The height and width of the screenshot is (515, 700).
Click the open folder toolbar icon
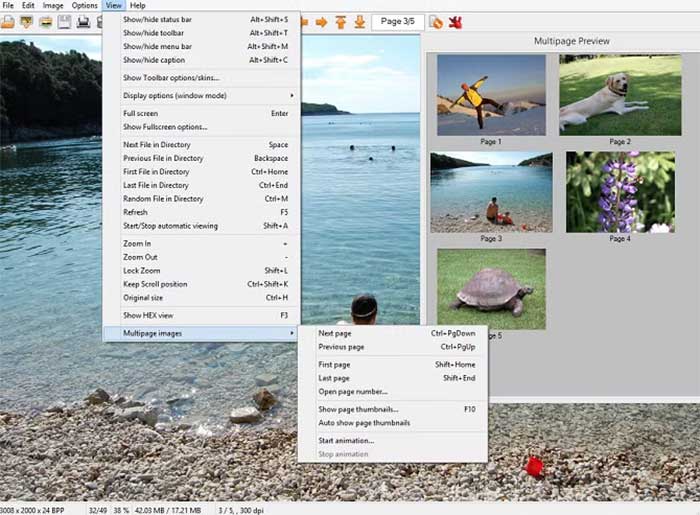point(7,21)
